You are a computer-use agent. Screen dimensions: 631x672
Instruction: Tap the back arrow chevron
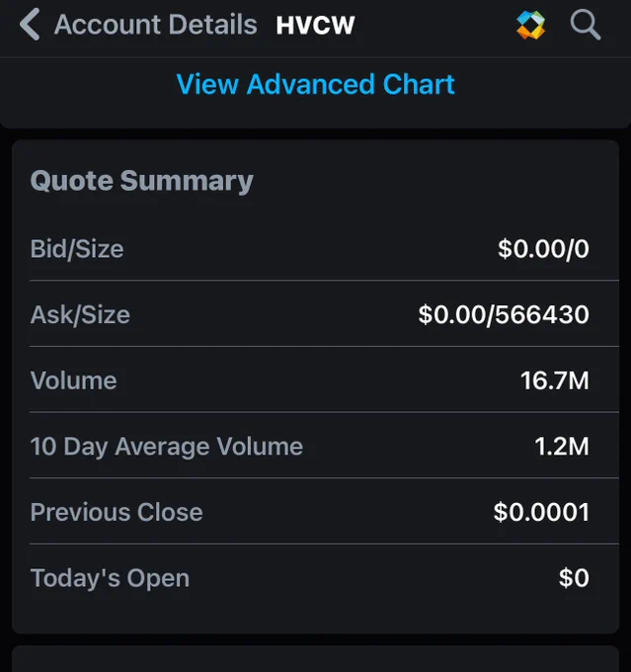[x=30, y=25]
